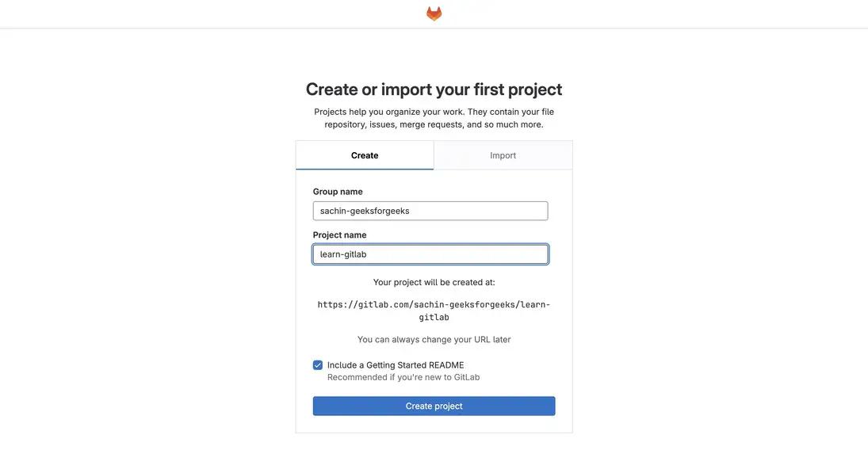
Task: Click the 'sachin-geeksforgeeks' text in Group name
Action: pos(365,211)
